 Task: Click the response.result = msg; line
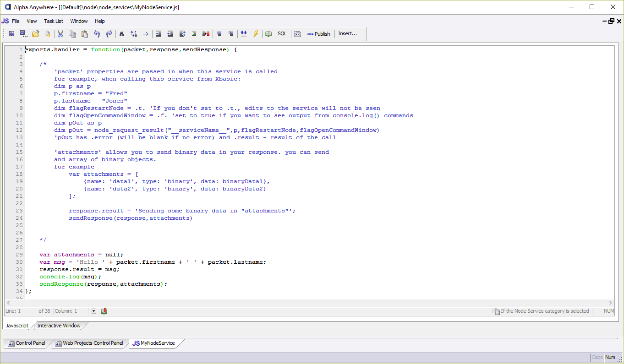click(x=79, y=269)
